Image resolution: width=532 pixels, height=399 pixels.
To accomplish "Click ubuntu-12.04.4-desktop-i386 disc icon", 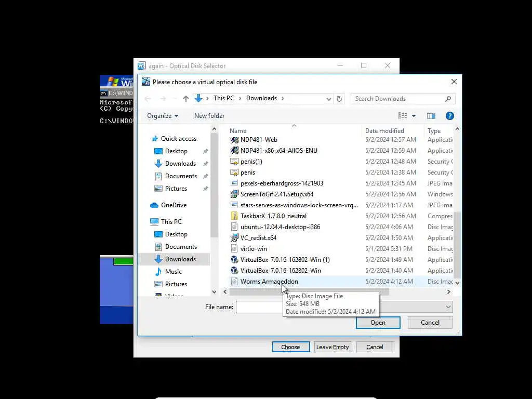I will (x=234, y=227).
